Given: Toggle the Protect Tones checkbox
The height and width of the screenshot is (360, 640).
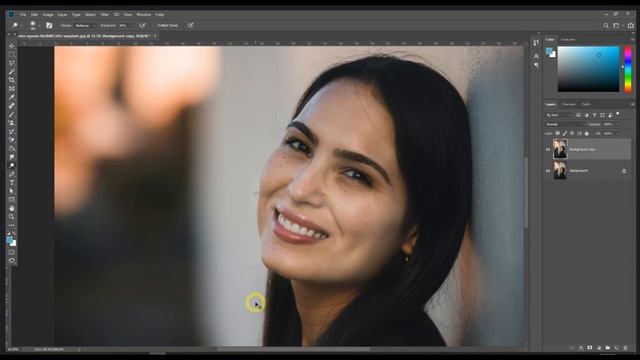Looking at the screenshot, I should click(154, 25).
